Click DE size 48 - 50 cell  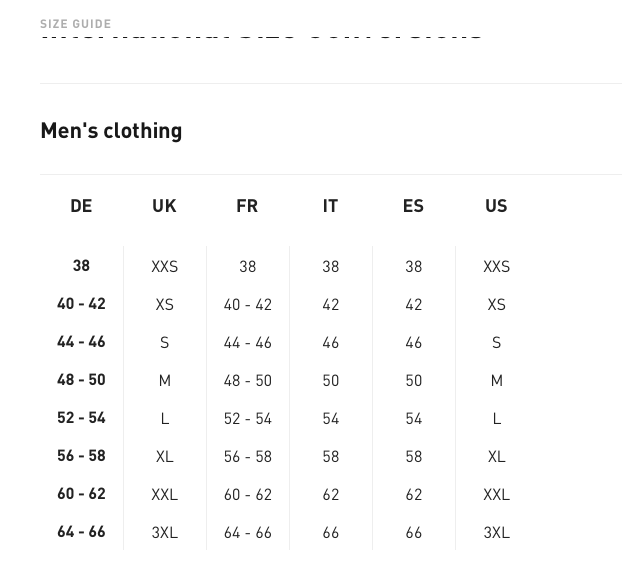point(81,380)
